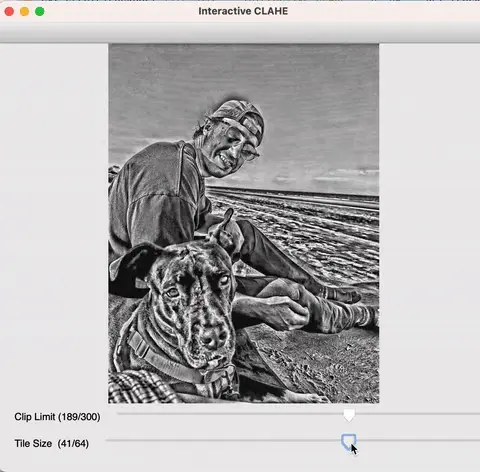
Task: Click the CLAHE-processed photo of the dog
Action: point(244,223)
